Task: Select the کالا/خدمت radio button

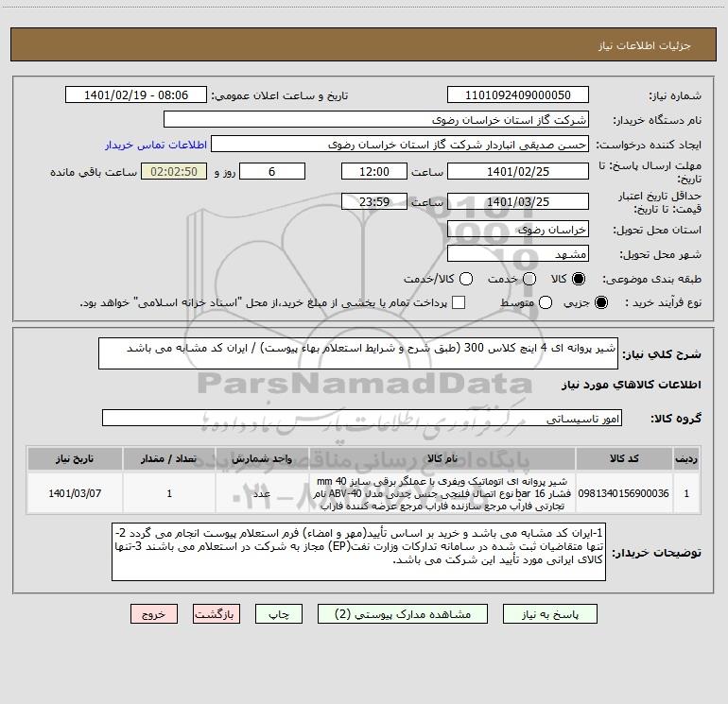Action: pos(466,279)
